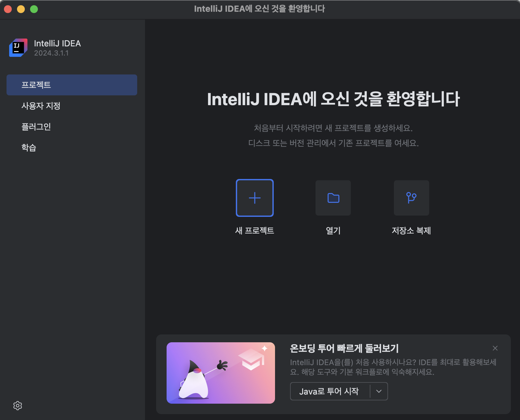Image resolution: width=520 pixels, height=420 pixels.
Task: Click the version text 2024.3.1.1
Action: 51,53
